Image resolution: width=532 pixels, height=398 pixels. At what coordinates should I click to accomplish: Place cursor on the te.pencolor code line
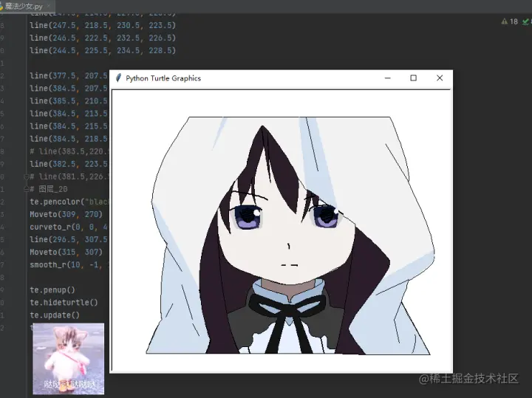point(69,202)
